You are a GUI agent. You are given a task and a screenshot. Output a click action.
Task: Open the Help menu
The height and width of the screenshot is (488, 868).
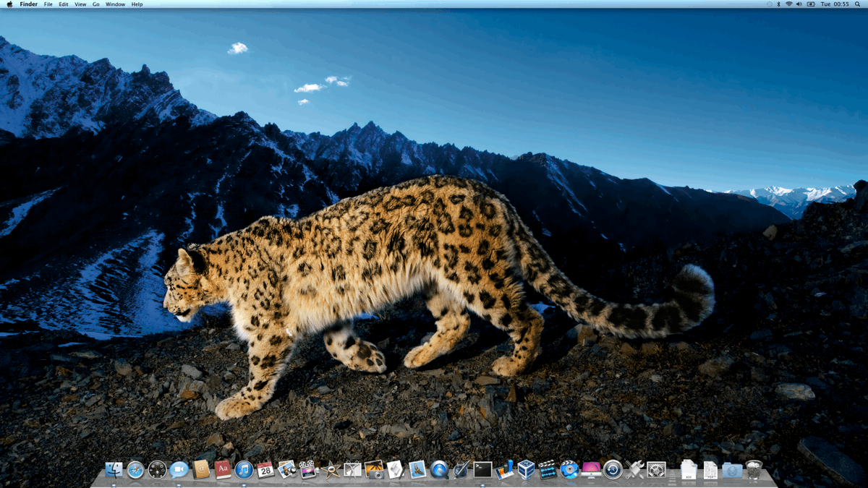(137, 4)
